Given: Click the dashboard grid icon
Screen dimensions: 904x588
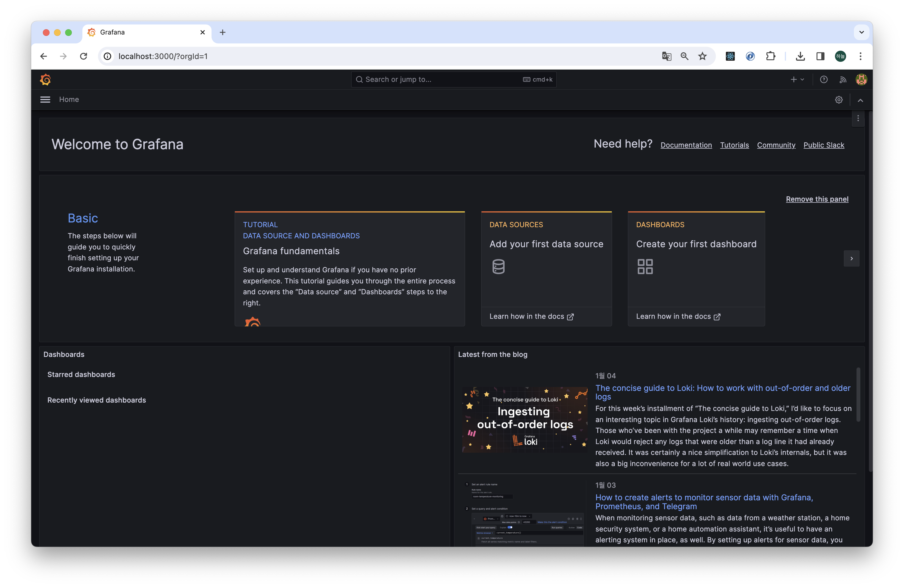Looking at the screenshot, I should (645, 267).
